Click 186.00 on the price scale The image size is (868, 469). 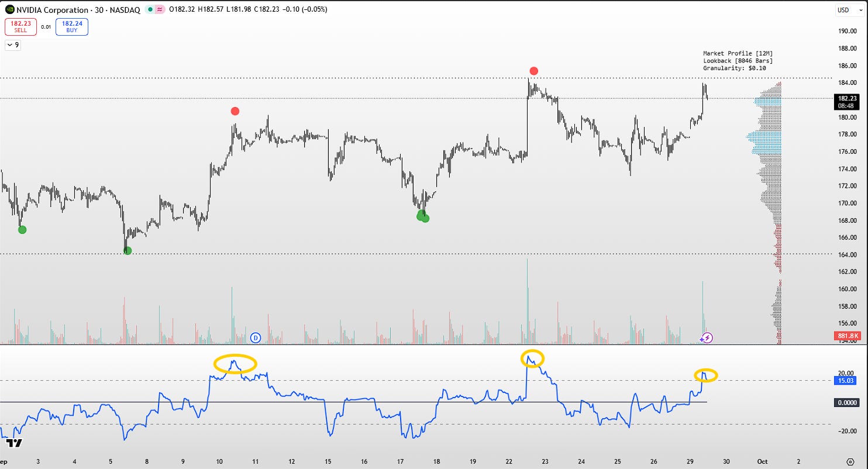point(847,66)
